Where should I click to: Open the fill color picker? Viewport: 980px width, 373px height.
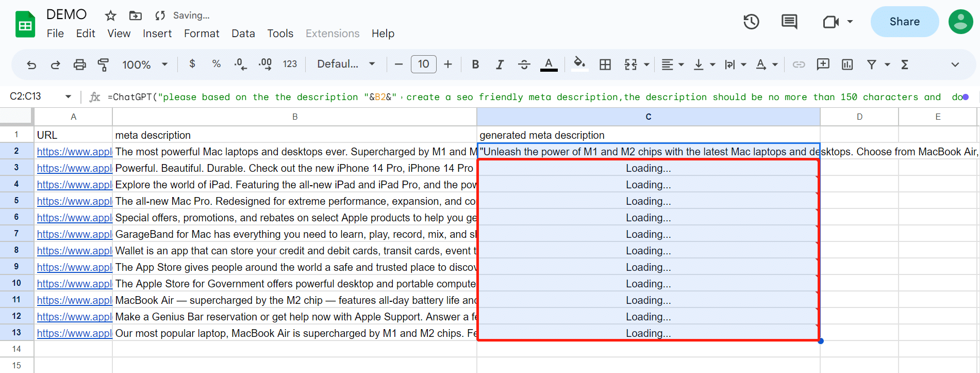579,64
